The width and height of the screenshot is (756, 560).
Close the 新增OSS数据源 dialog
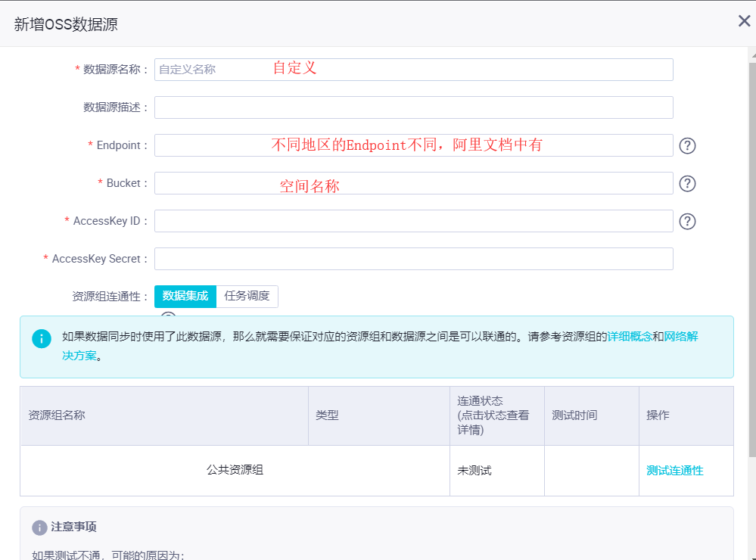point(744,21)
